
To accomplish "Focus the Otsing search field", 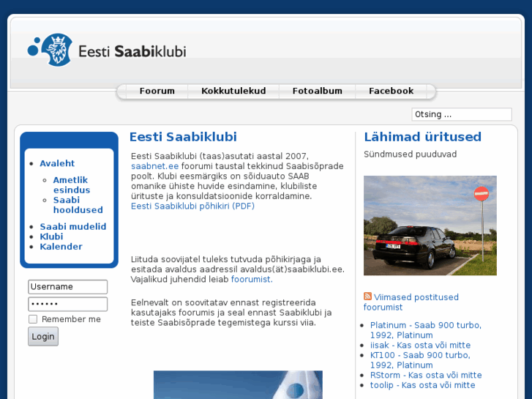I will pos(462,114).
